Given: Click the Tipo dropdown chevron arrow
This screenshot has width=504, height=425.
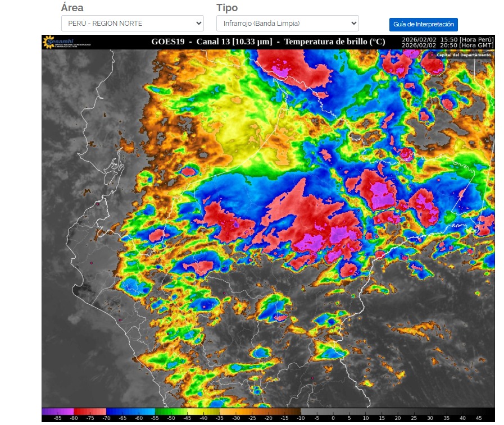Looking at the screenshot, I should [353, 24].
